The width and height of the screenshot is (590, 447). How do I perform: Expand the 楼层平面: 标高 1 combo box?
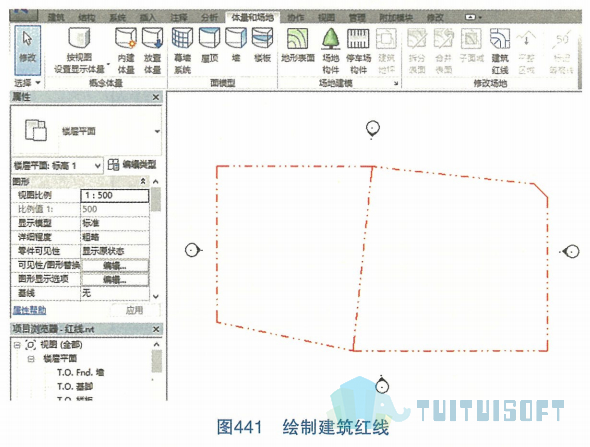pos(57,166)
